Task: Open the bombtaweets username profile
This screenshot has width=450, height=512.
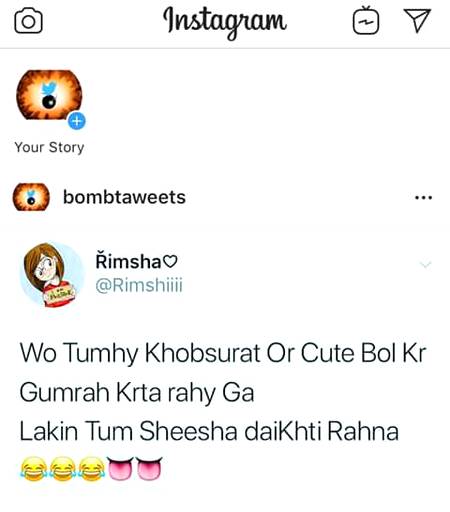Action: pyautogui.click(x=124, y=197)
